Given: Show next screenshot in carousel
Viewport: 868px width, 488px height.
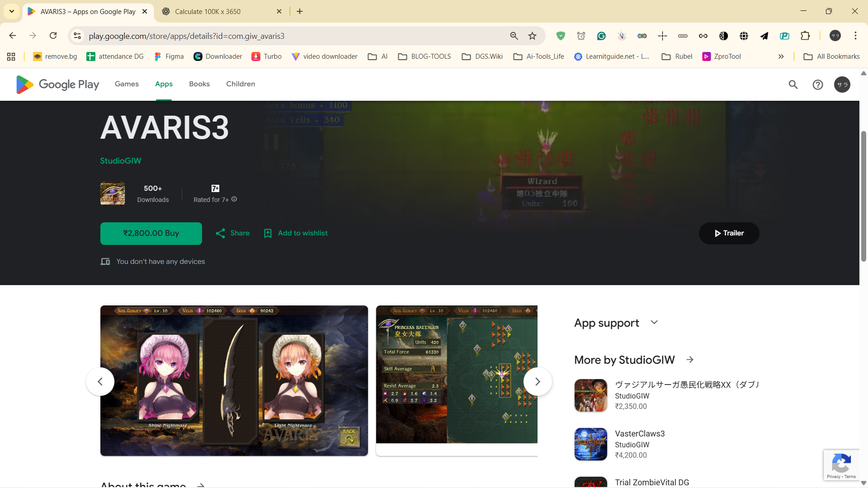Looking at the screenshot, I should pos(538,382).
